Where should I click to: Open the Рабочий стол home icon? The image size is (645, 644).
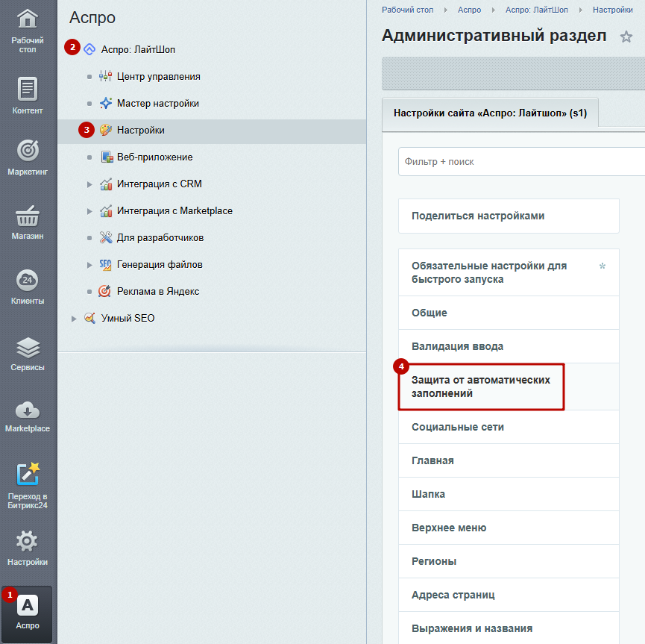28,19
